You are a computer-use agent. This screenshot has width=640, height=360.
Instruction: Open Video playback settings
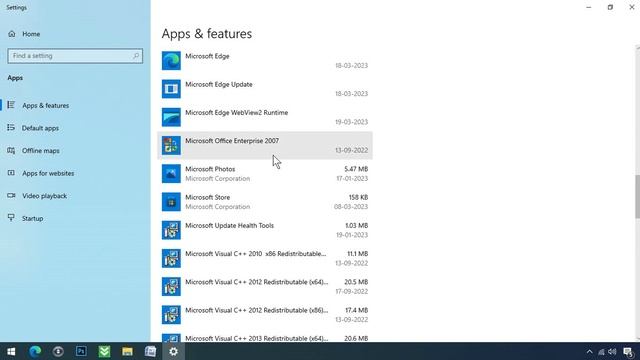coord(44,196)
